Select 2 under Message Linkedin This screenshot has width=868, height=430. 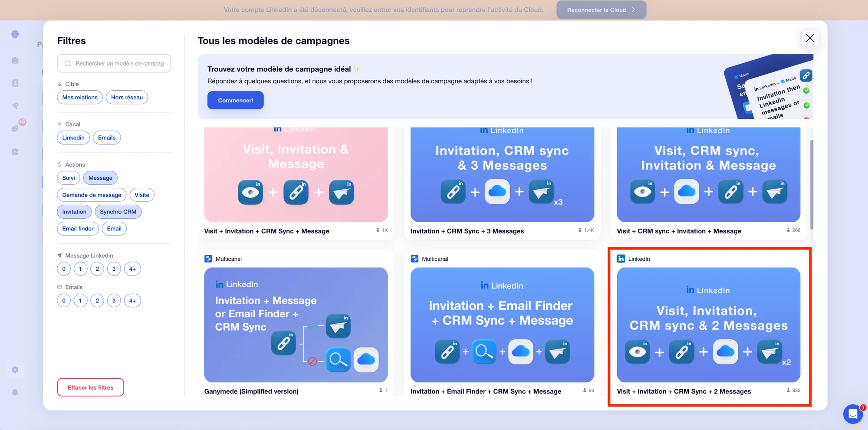pyautogui.click(x=97, y=269)
